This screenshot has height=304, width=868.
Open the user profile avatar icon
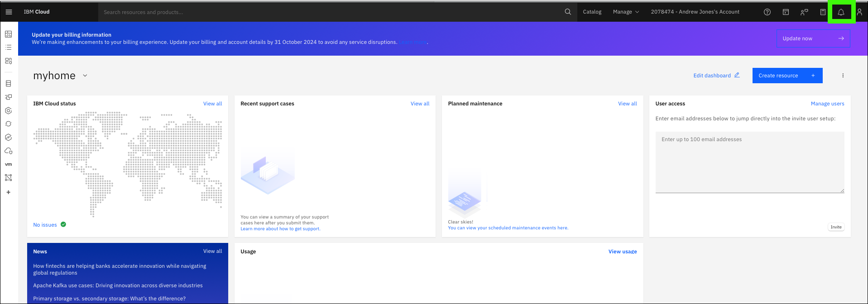point(859,12)
